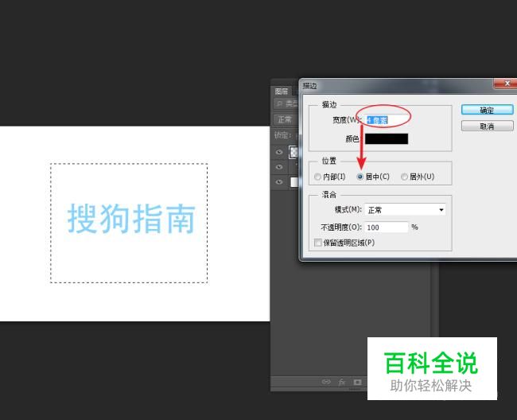The image size is (517, 420).
Task: Open the 正常 blend dropdown in Layers panel
Action: (286, 119)
